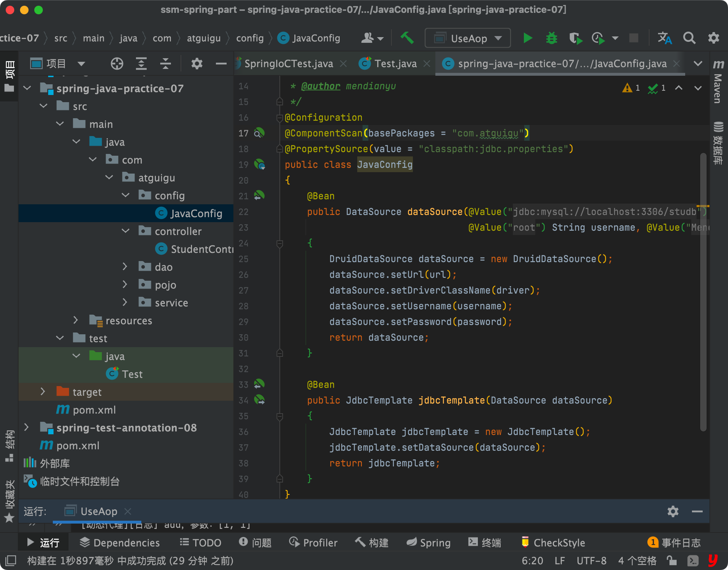The height and width of the screenshot is (570, 728).
Task: Click locate-in-tree crosshair icon
Action: point(117,64)
